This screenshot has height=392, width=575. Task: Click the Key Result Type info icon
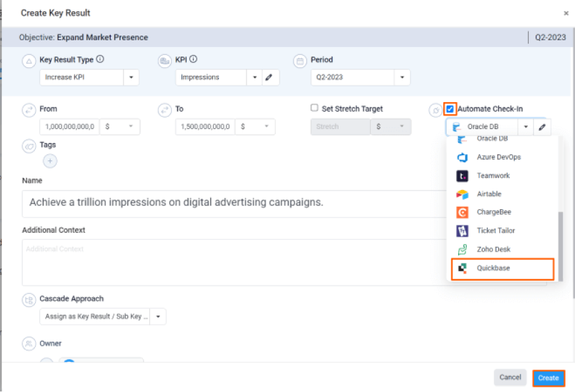tap(100, 59)
